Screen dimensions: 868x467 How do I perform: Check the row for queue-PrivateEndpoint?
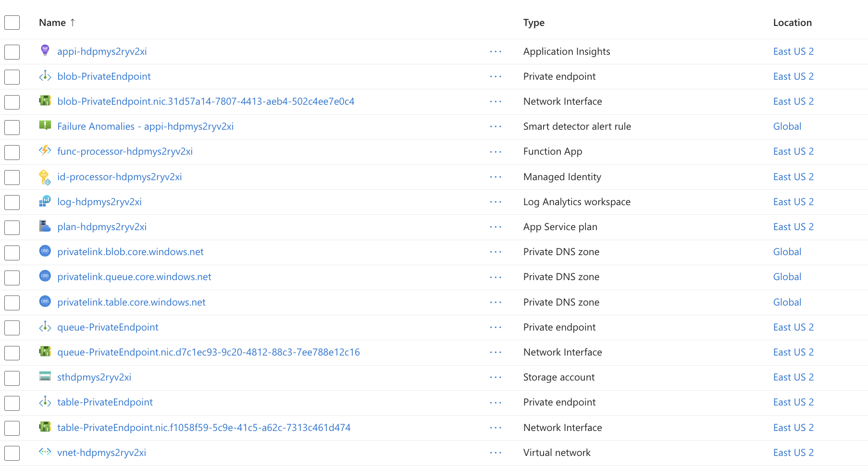(x=12, y=328)
